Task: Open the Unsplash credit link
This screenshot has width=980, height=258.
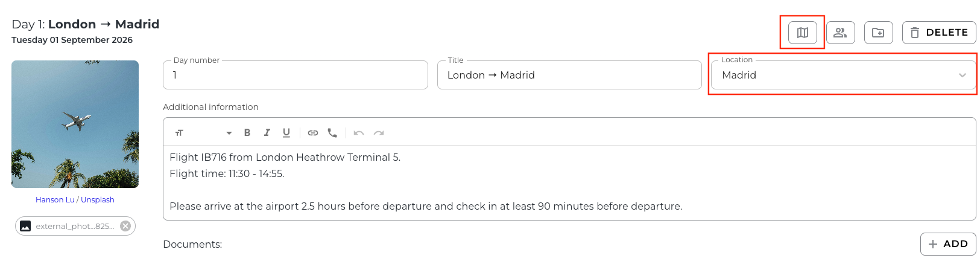Action: click(x=98, y=200)
